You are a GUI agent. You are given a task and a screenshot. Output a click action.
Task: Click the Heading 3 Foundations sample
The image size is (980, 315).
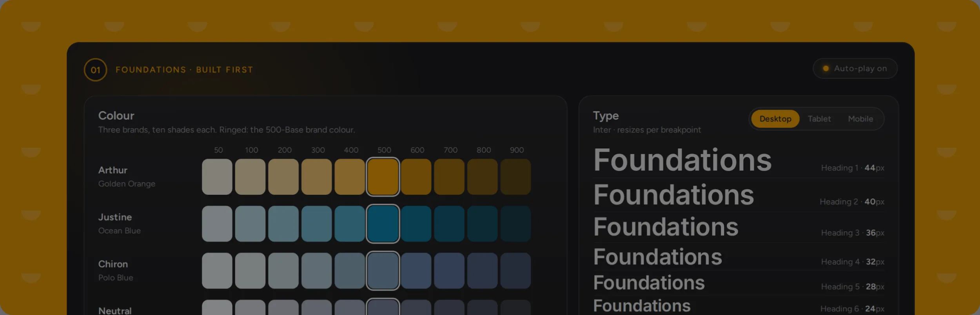[666, 227]
